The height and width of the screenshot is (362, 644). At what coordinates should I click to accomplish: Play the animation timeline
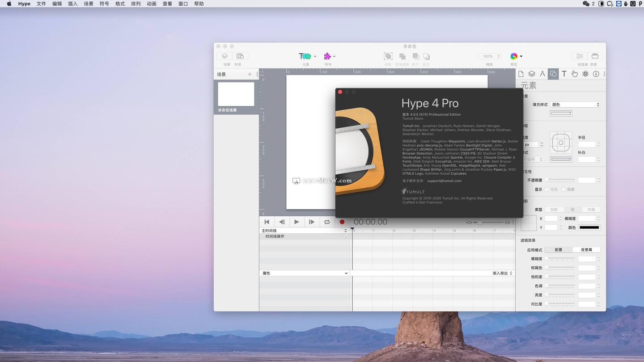[x=297, y=222]
